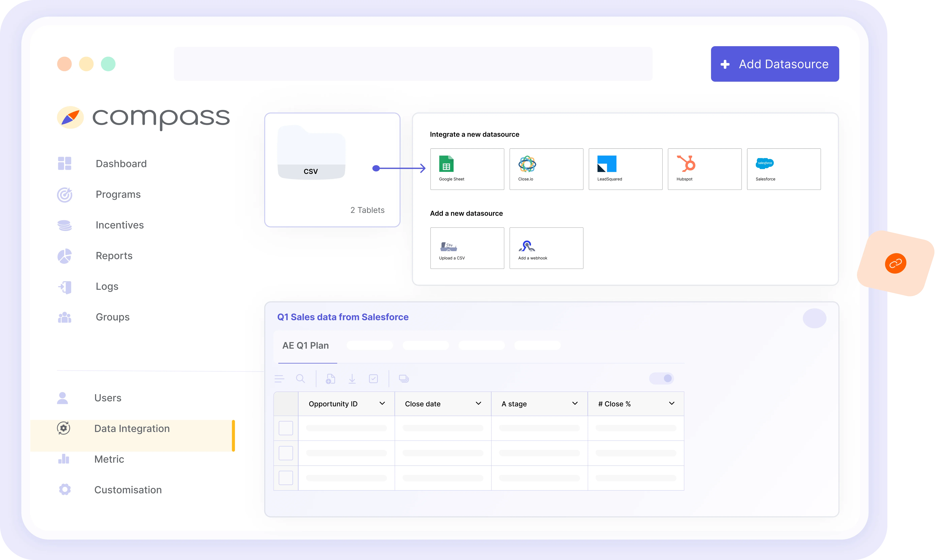Select the LeadSquared datasource tile

625,169
